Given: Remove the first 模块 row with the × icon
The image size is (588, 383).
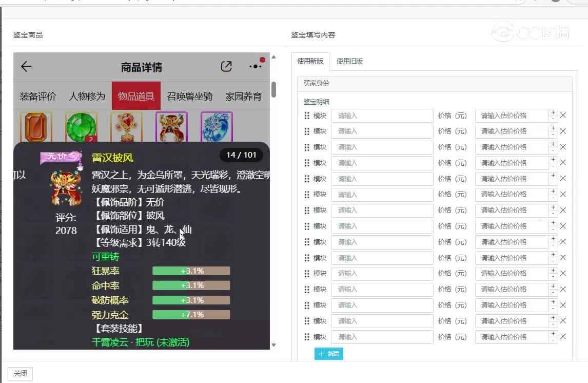Looking at the screenshot, I should [x=563, y=116].
